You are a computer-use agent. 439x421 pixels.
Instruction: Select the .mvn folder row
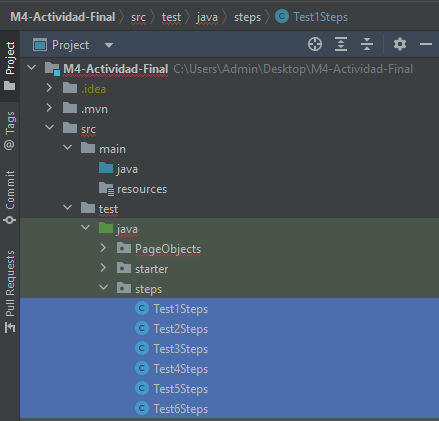click(x=229, y=109)
